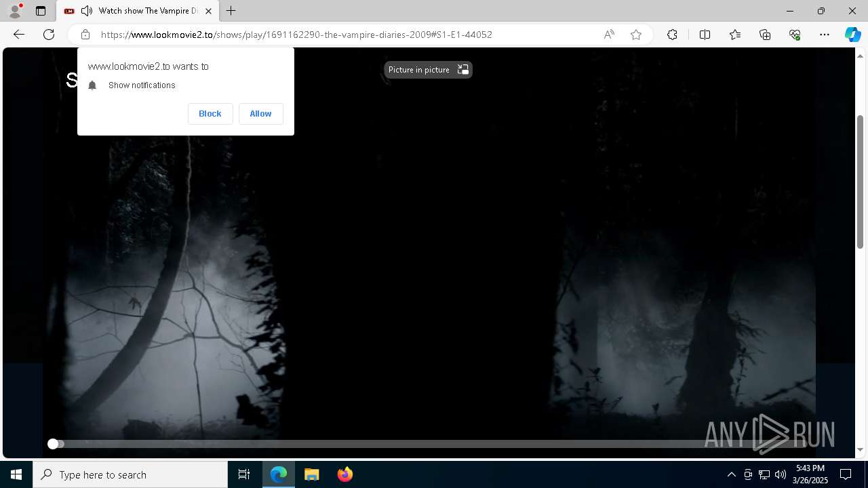Open File Explorer from taskbar

[312, 474]
